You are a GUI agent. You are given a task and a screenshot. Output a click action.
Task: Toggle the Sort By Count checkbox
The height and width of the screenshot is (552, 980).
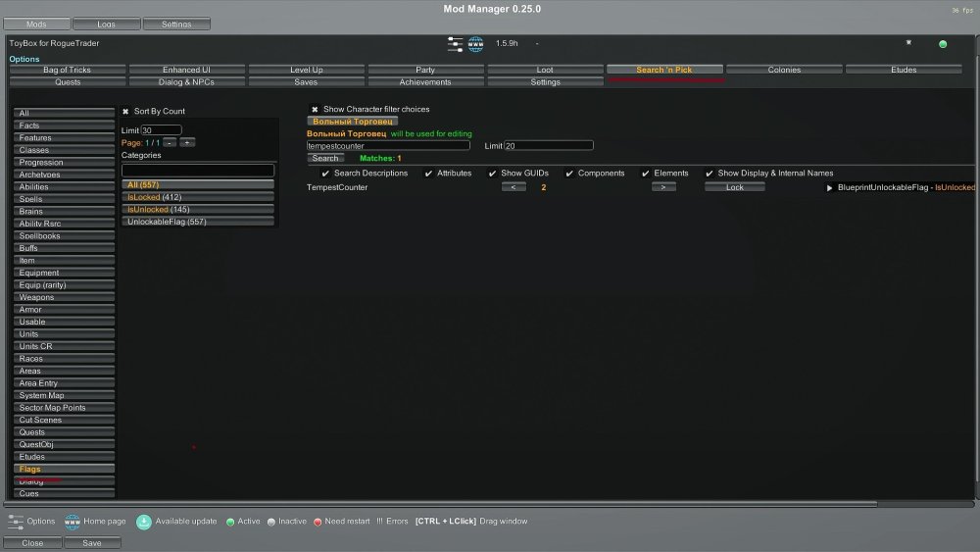125,112
